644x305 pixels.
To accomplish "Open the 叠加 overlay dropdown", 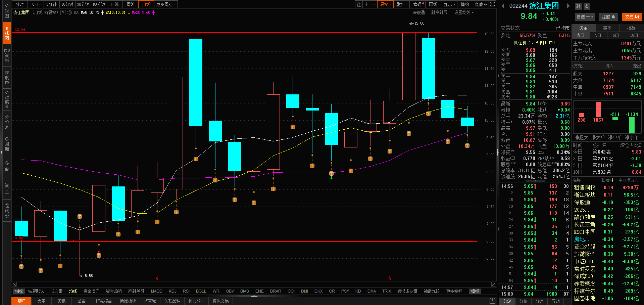I will point(402,4).
